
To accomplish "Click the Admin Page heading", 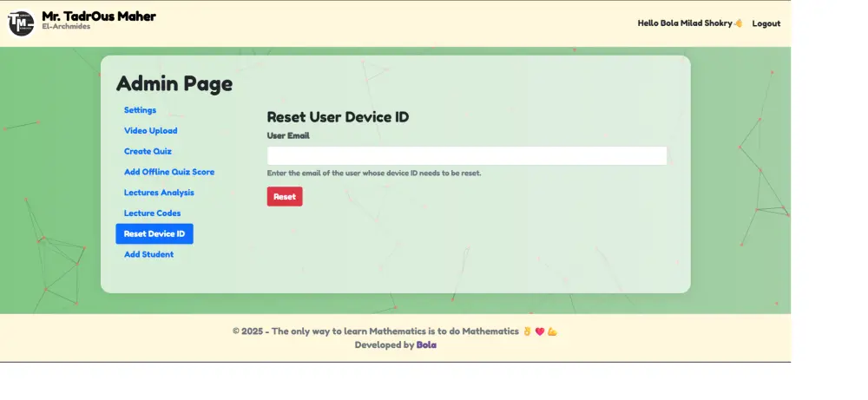I will [x=174, y=83].
